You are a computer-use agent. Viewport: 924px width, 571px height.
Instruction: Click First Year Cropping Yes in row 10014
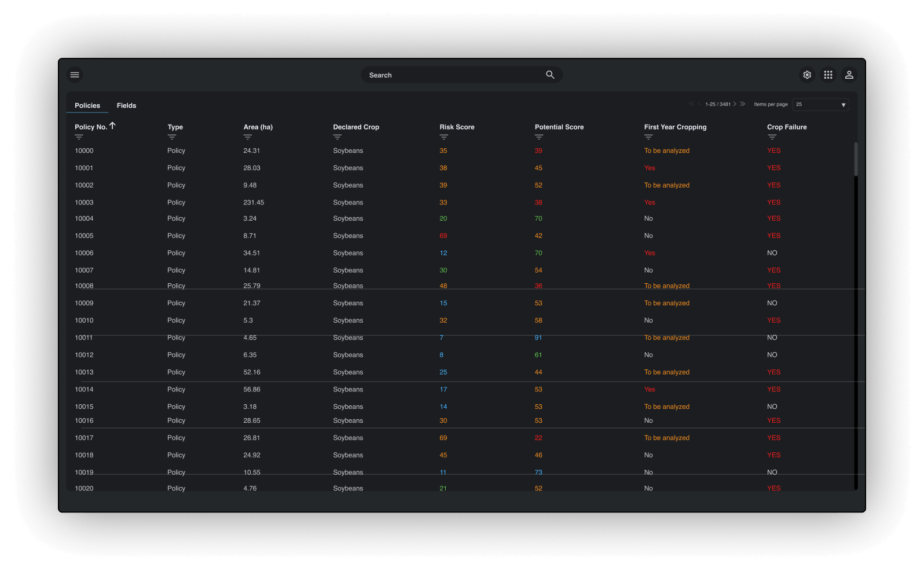(650, 390)
